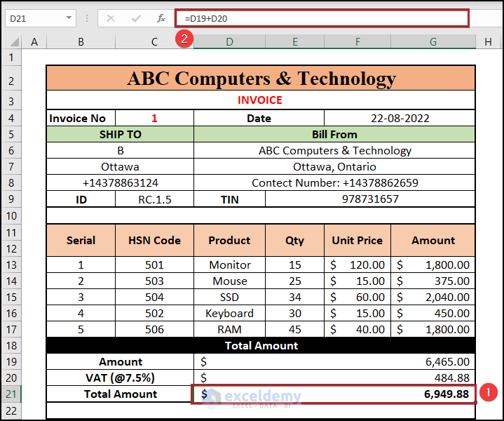The image size is (504, 421).
Task: Select the Monitor product cell
Action: tap(229, 265)
